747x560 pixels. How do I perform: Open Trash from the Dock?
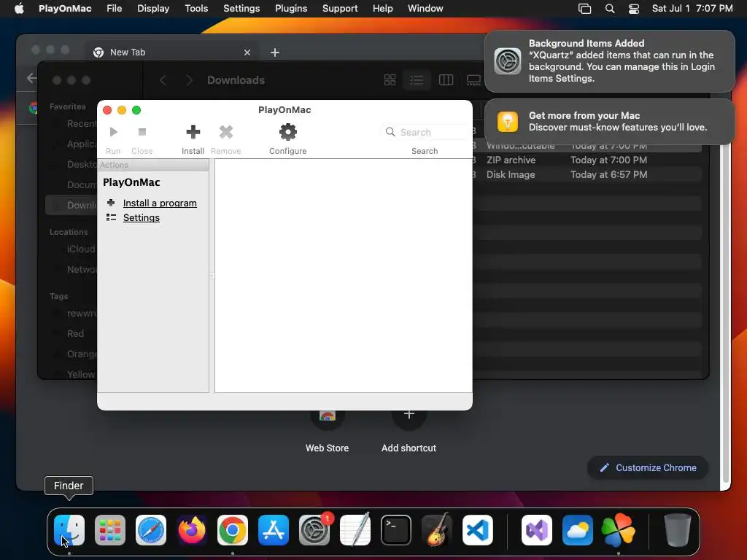(x=678, y=530)
